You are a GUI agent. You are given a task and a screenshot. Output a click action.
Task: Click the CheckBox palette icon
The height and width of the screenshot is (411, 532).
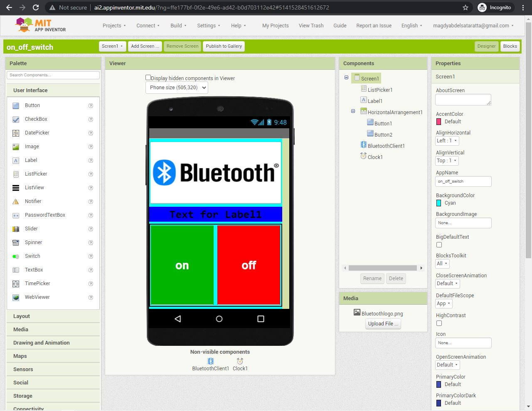16,119
